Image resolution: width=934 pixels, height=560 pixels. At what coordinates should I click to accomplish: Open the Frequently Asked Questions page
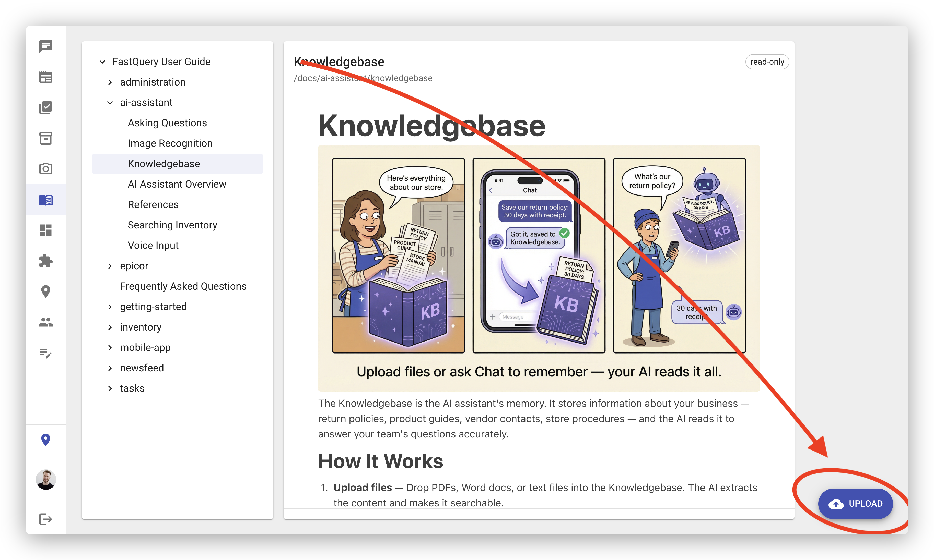tap(183, 286)
